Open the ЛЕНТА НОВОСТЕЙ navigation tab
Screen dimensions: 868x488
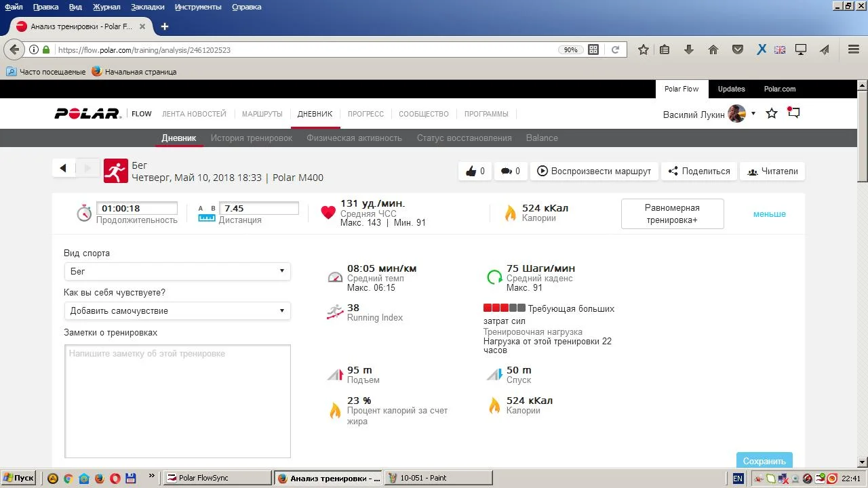[x=194, y=114]
